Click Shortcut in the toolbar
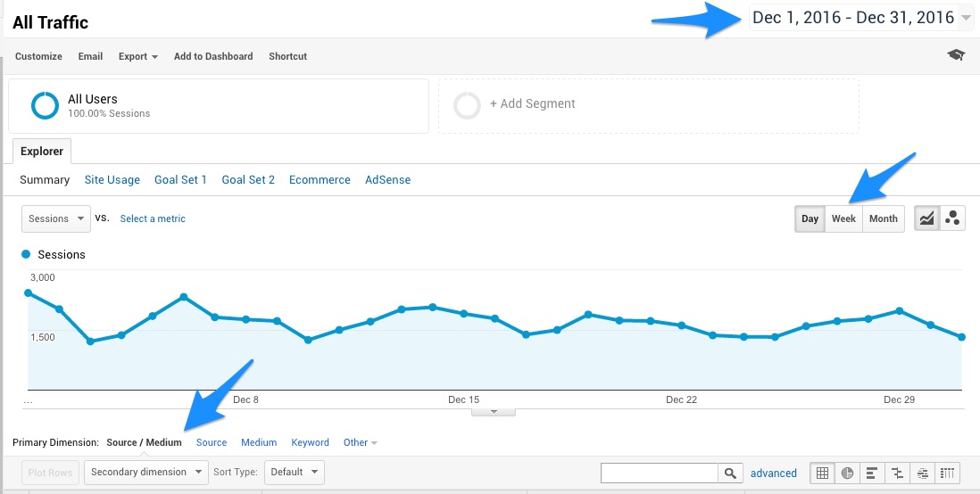This screenshot has height=494, width=980. [x=288, y=56]
